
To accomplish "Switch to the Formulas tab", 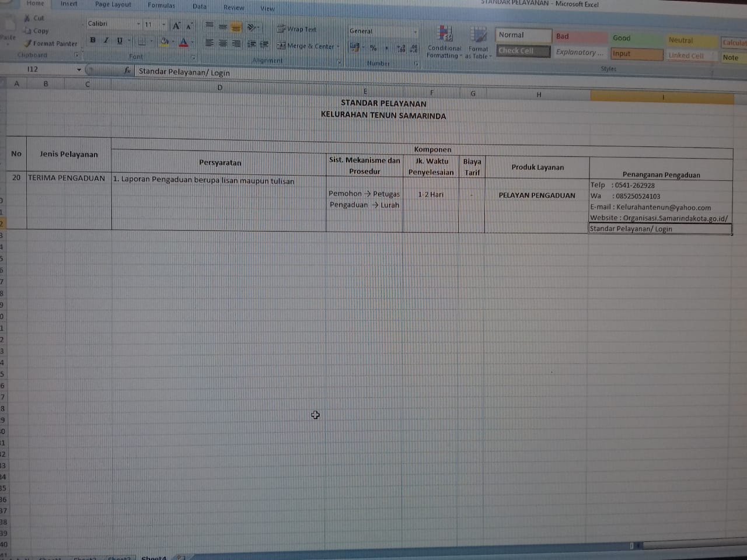I will (162, 5).
